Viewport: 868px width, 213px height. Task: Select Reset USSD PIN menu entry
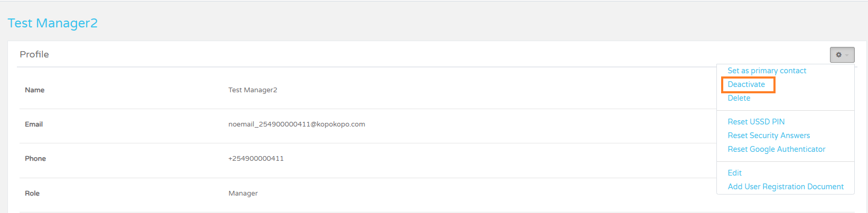point(756,122)
